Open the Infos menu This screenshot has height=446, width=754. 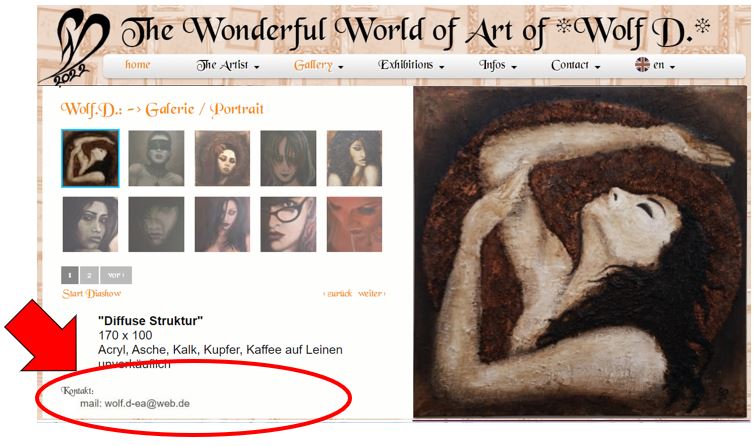coord(498,65)
